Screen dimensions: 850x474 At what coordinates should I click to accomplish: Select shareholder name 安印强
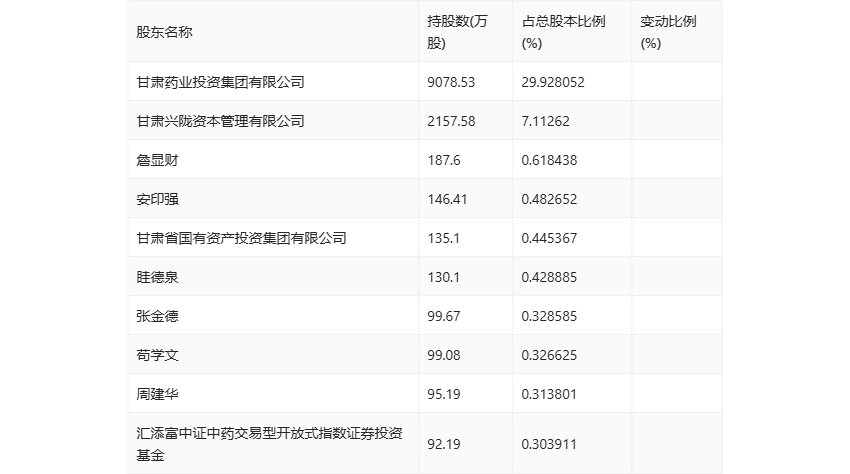point(157,199)
